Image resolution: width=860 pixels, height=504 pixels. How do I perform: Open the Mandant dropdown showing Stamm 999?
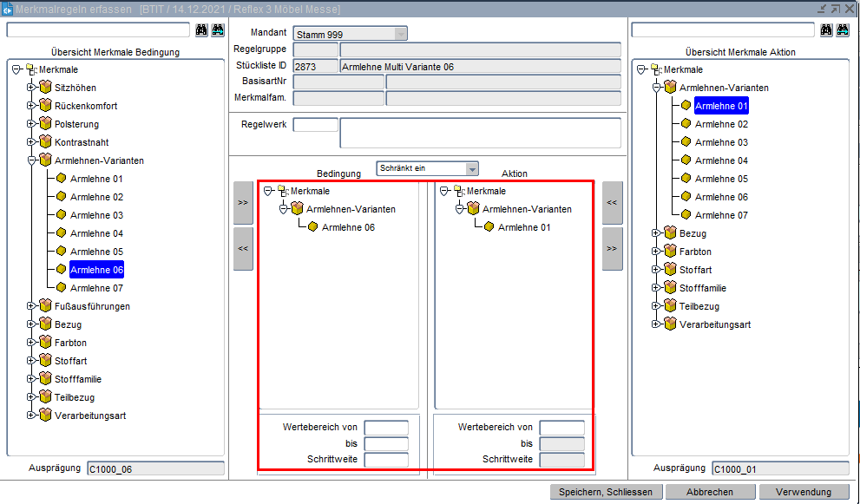pyautogui.click(x=400, y=34)
